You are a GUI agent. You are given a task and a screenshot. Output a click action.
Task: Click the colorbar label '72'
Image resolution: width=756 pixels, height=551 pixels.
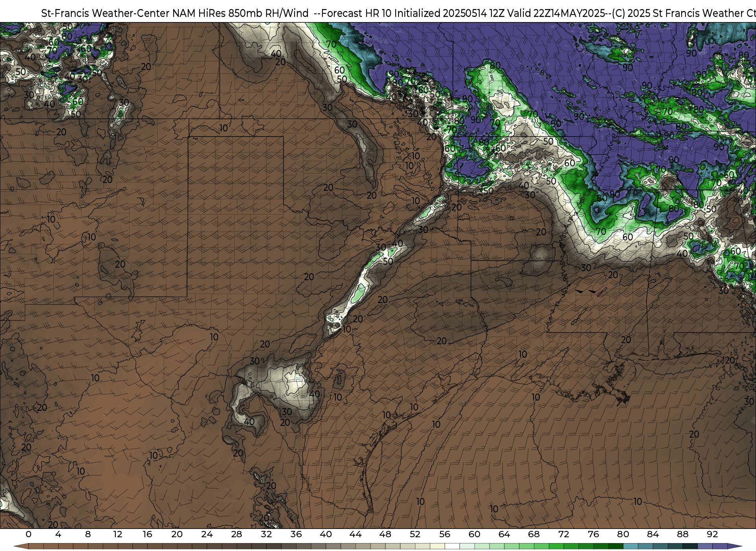563,534
